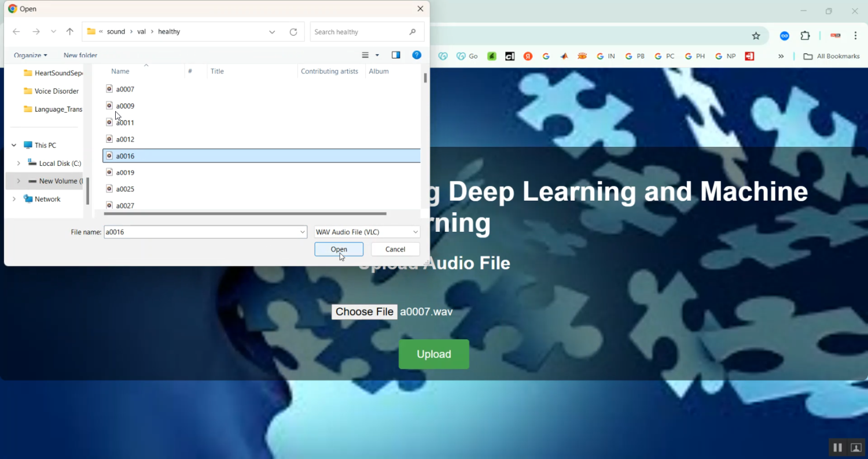The width and height of the screenshot is (868, 459).
Task: Open Chrome three-dot menu
Action: [x=855, y=36]
